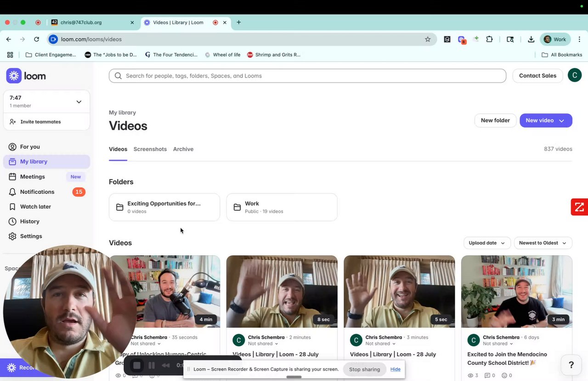588x381 pixels.
Task: Open the Exciting Opportunities folder
Action: click(164, 207)
